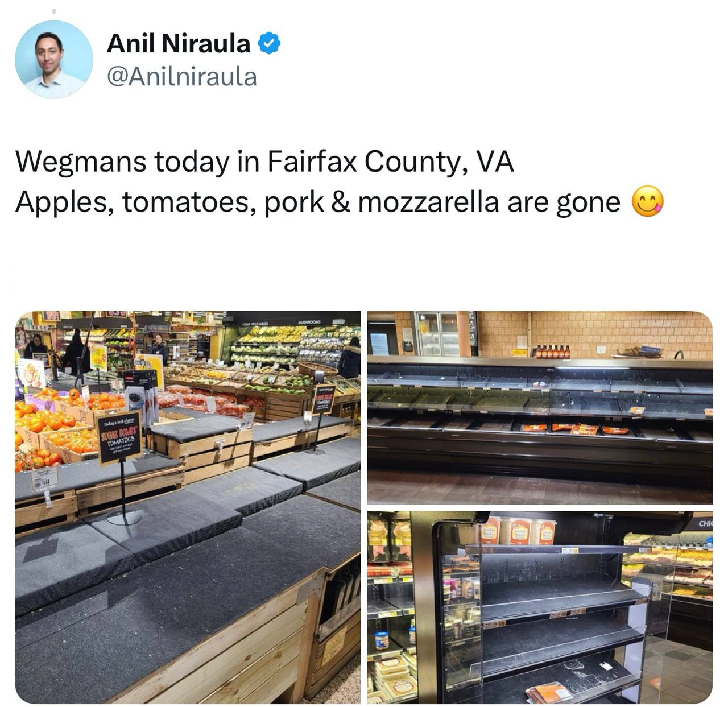Image resolution: width=728 pixels, height=707 pixels.
Task: Open the empty refrigerated shelf photo
Action: coord(540,607)
